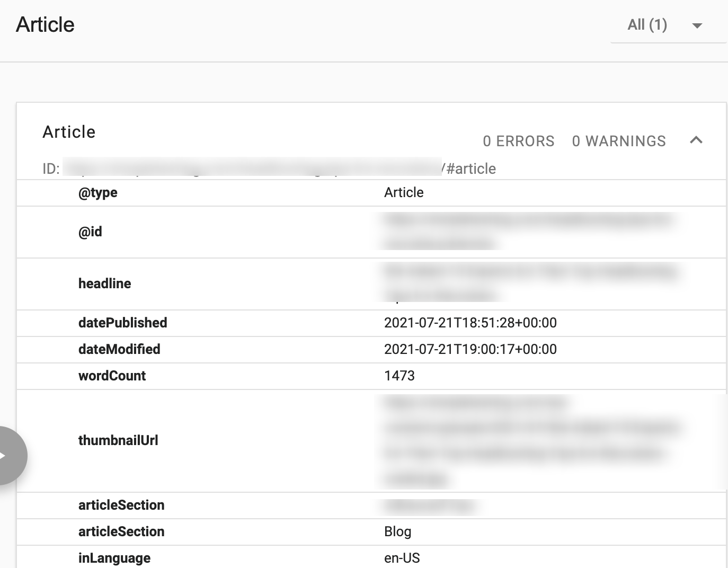Click the datePublished timestamp value
This screenshot has width=728, height=568.
coord(470,323)
